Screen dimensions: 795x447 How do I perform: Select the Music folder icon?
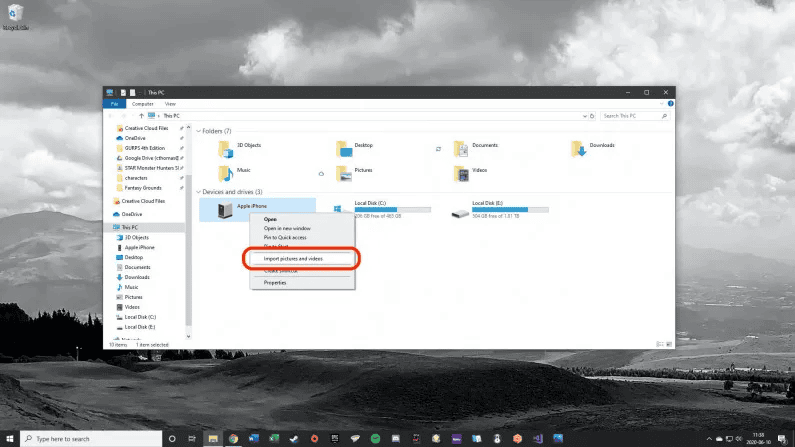coord(224,174)
